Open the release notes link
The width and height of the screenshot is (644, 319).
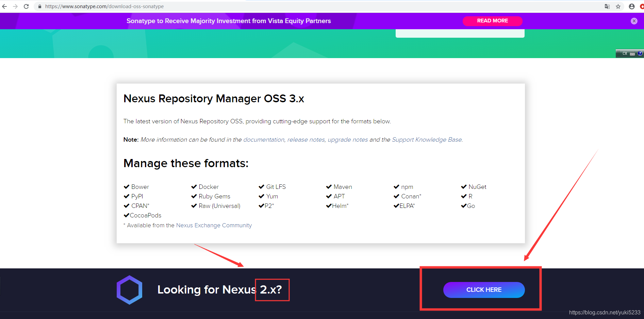point(306,140)
